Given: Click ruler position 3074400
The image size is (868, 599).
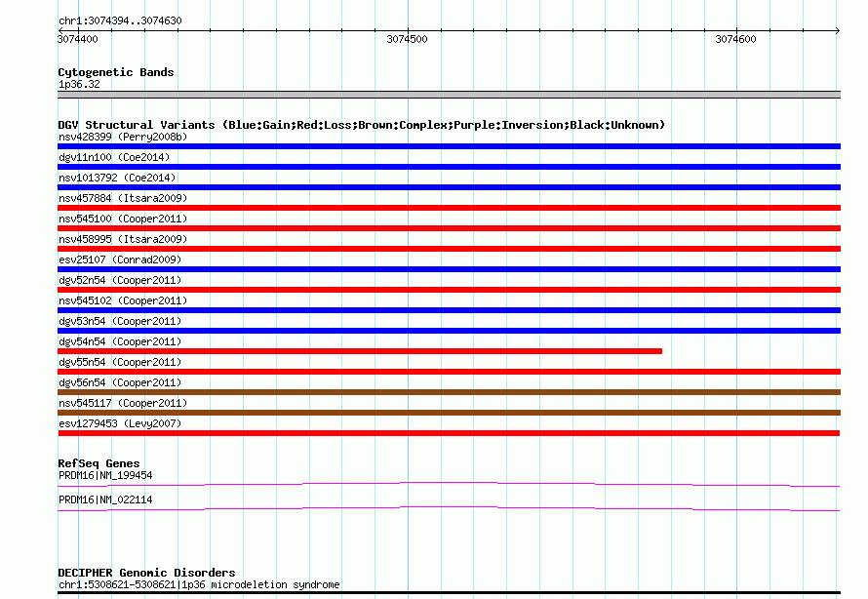Looking at the screenshot, I should coord(77,39).
